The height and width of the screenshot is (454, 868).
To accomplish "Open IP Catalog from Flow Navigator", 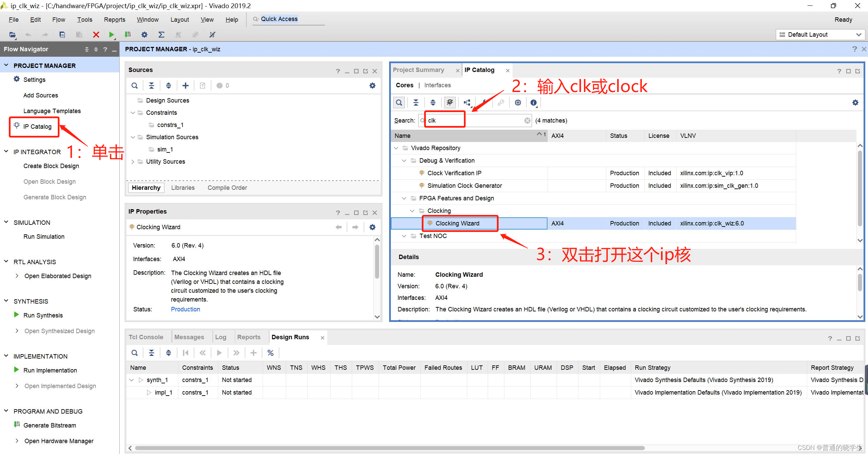I will tap(37, 127).
